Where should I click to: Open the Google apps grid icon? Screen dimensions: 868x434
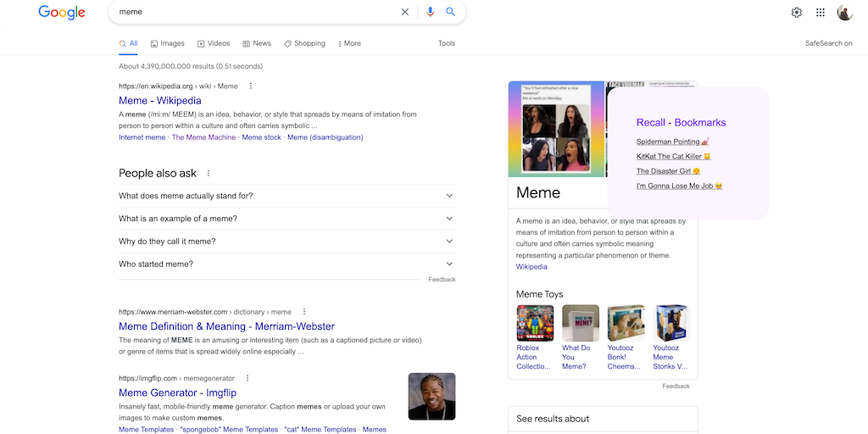tap(820, 12)
